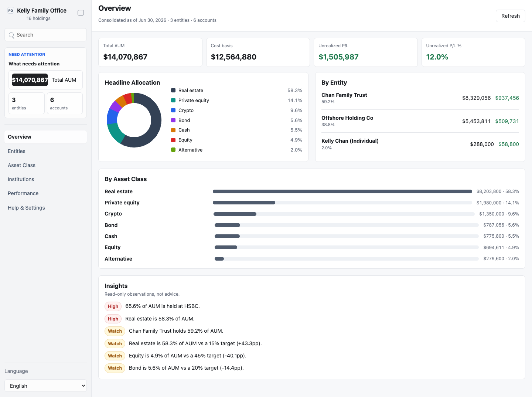Click the Kelly Family Office title
Screen dimensions: 532x397
click(x=42, y=11)
